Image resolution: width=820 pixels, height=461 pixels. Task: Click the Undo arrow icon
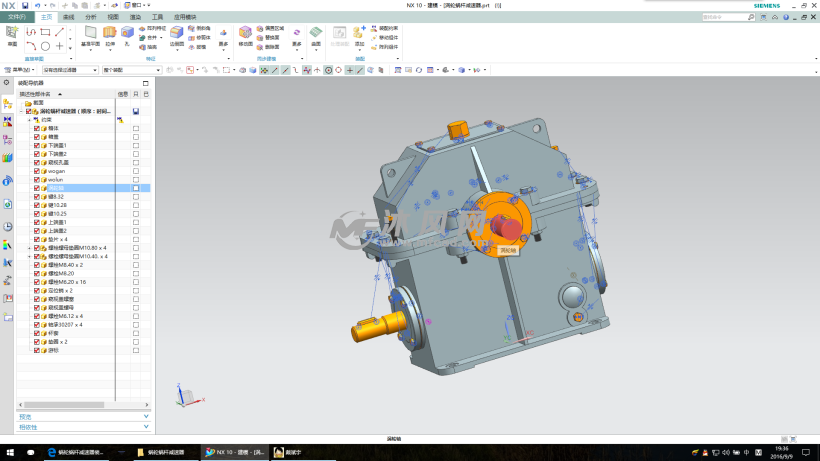tap(38, 5)
